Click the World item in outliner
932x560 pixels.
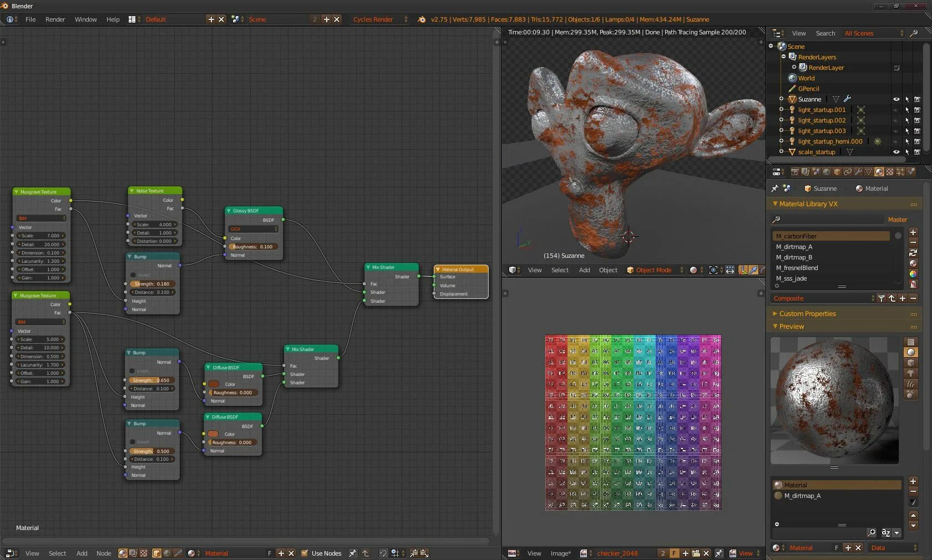(x=806, y=78)
